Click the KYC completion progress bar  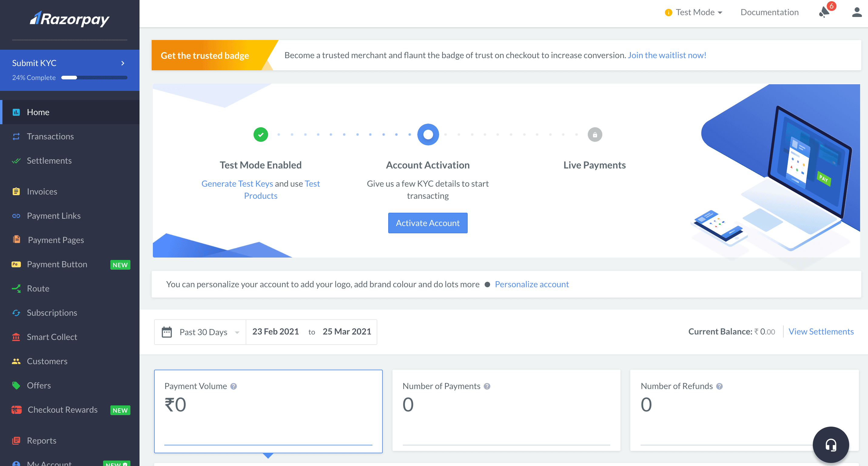point(94,78)
